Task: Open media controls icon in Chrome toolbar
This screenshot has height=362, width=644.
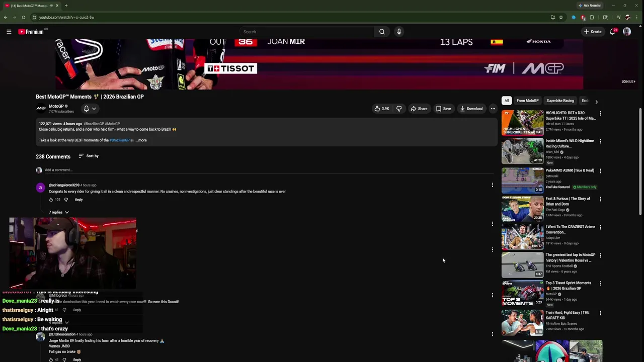Action: (x=618, y=17)
